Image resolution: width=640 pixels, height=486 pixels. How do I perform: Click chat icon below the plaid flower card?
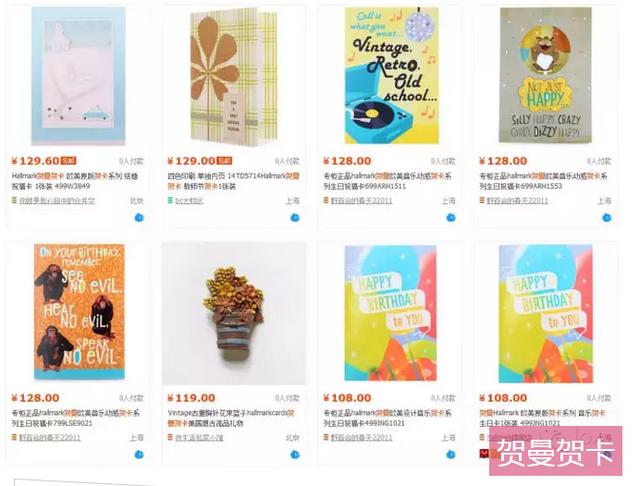[295, 218]
